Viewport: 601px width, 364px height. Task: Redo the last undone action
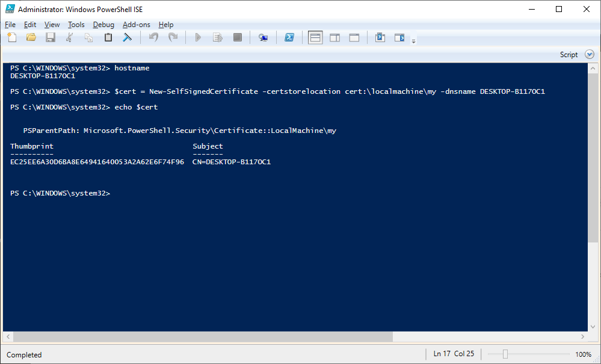(173, 37)
